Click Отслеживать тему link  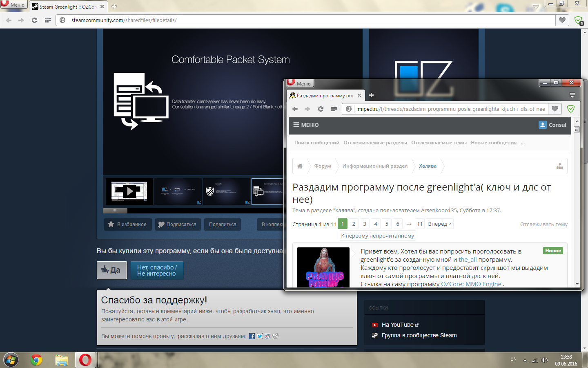544,224
